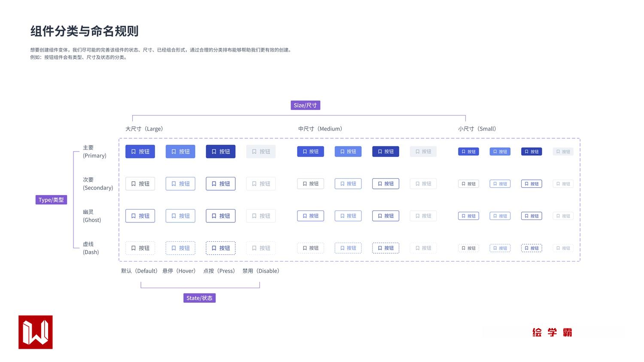
Task: Click bookmark icon in large secondary pressed button
Action: 214,184
